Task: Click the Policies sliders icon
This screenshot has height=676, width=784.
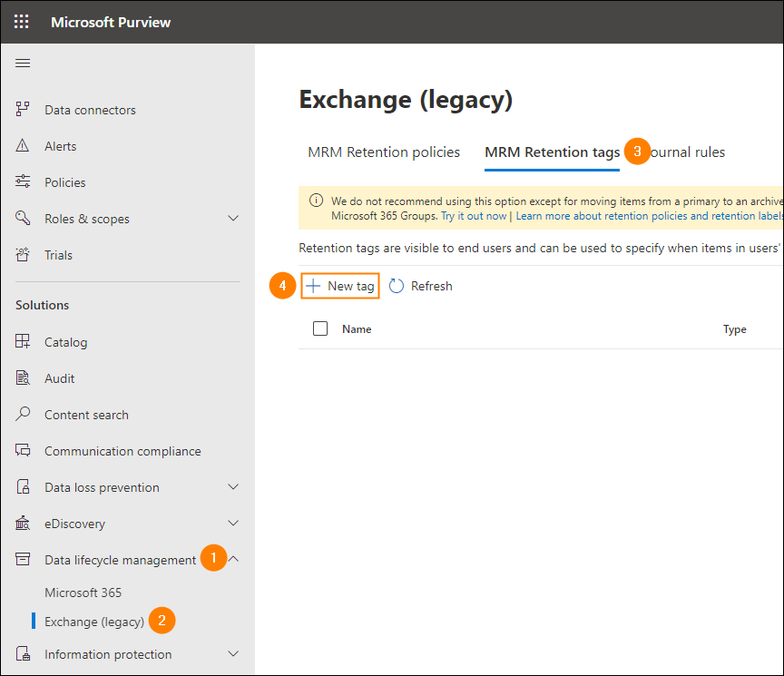Action: point(23,181)
